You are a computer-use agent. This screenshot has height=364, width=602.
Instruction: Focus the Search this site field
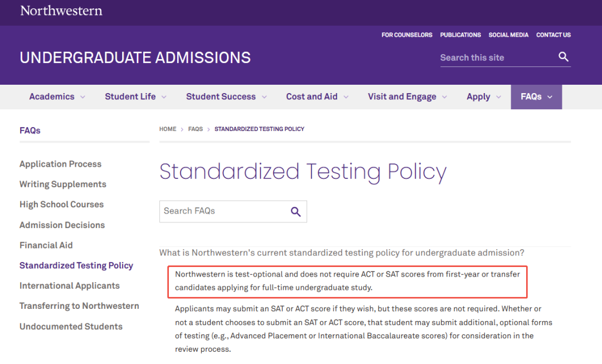tap(497, 57)
